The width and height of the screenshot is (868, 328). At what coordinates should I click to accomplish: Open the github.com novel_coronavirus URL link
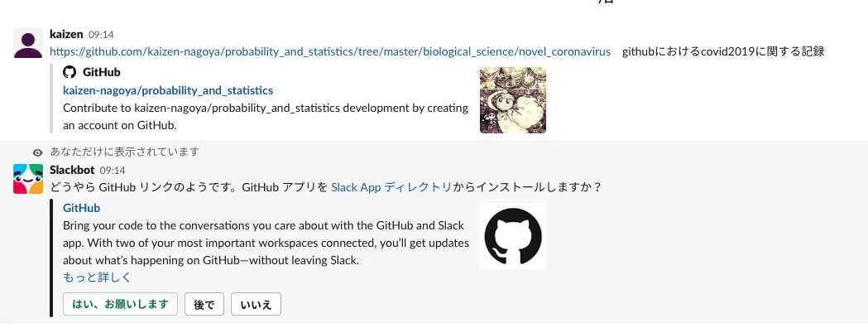click(x=330, y=51)
